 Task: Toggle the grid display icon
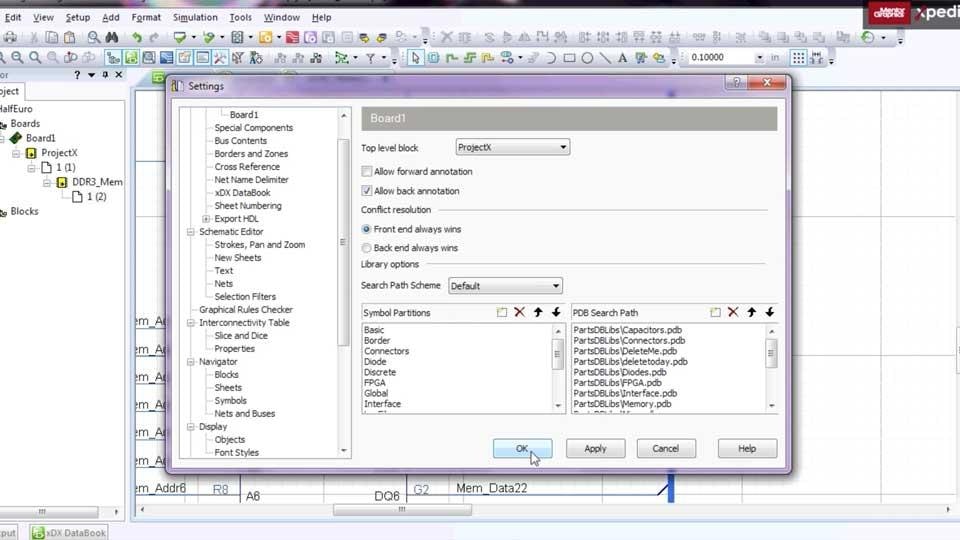click(799, 58)
